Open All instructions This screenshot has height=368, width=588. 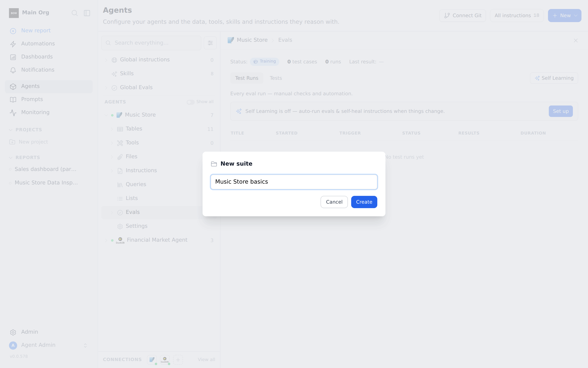517,16
